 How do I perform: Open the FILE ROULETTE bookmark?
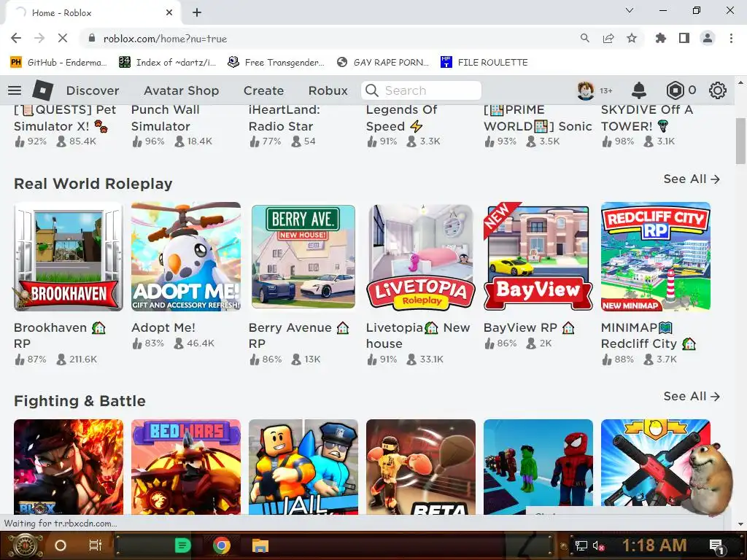click(484, 63)
